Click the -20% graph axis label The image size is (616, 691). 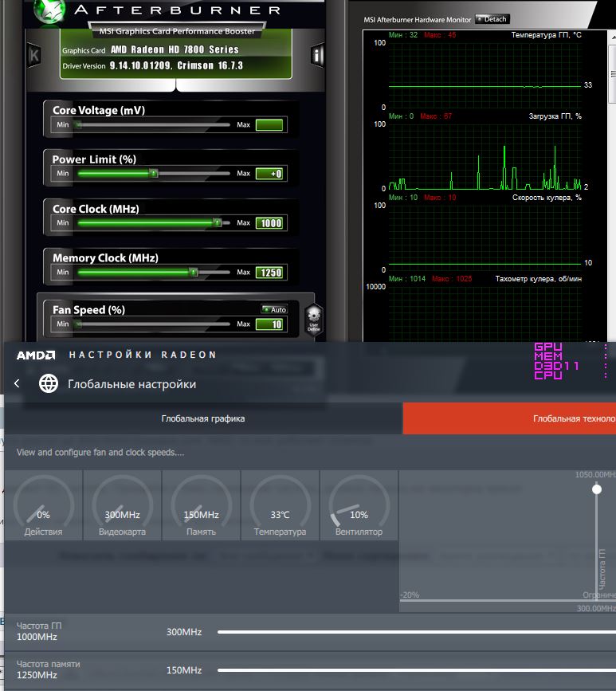coord(410,595)
